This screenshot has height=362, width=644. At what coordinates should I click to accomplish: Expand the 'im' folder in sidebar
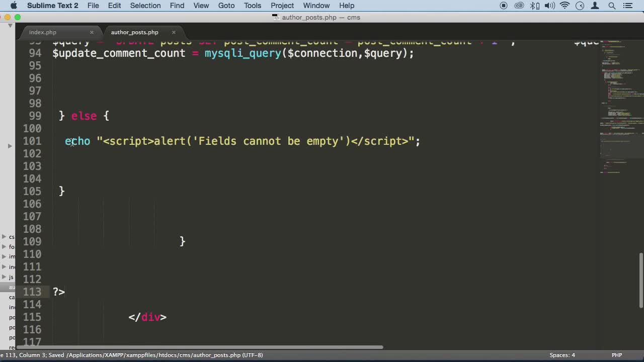click(x=4, y=256)
